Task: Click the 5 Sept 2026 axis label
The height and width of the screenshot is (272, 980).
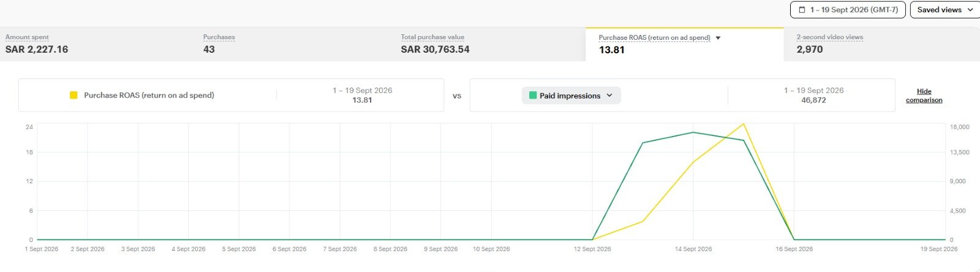Action: point(239,249)
